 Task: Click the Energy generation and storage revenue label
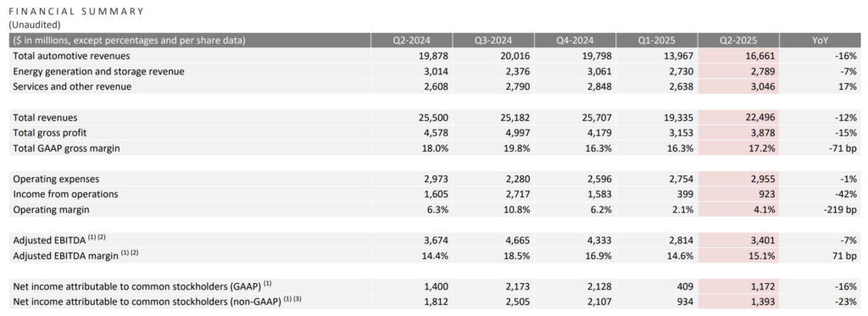(98, 71)
